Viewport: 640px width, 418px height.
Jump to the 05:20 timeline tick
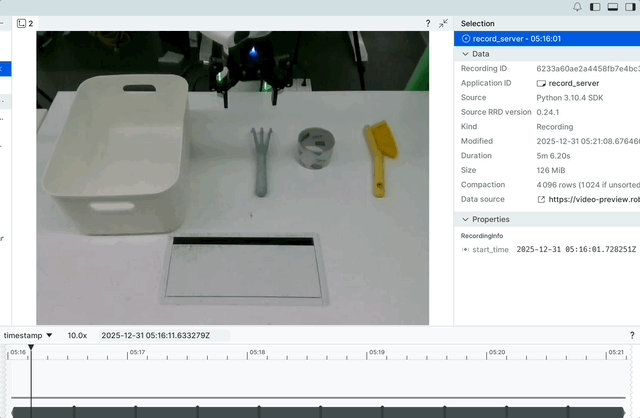(497, 352)
